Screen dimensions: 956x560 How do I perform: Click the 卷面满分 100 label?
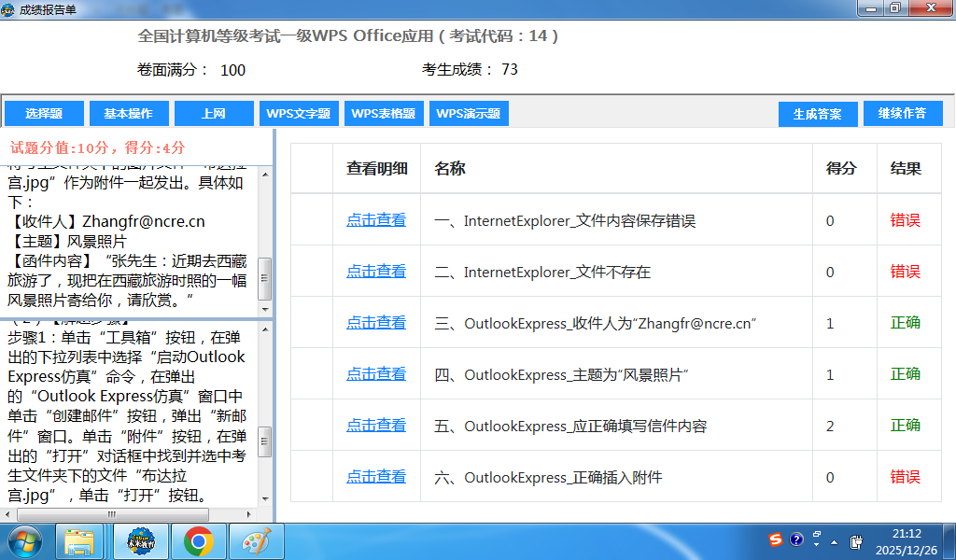pos(191,70)
